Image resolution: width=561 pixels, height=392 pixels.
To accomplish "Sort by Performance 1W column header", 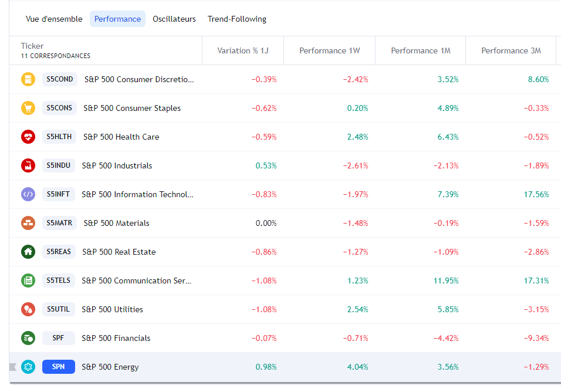I will [329, 50].
